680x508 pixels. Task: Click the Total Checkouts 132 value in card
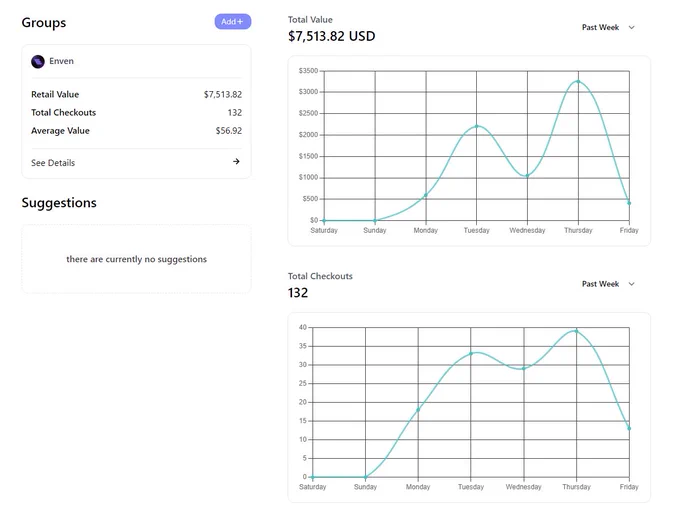(x=235, y=113)
